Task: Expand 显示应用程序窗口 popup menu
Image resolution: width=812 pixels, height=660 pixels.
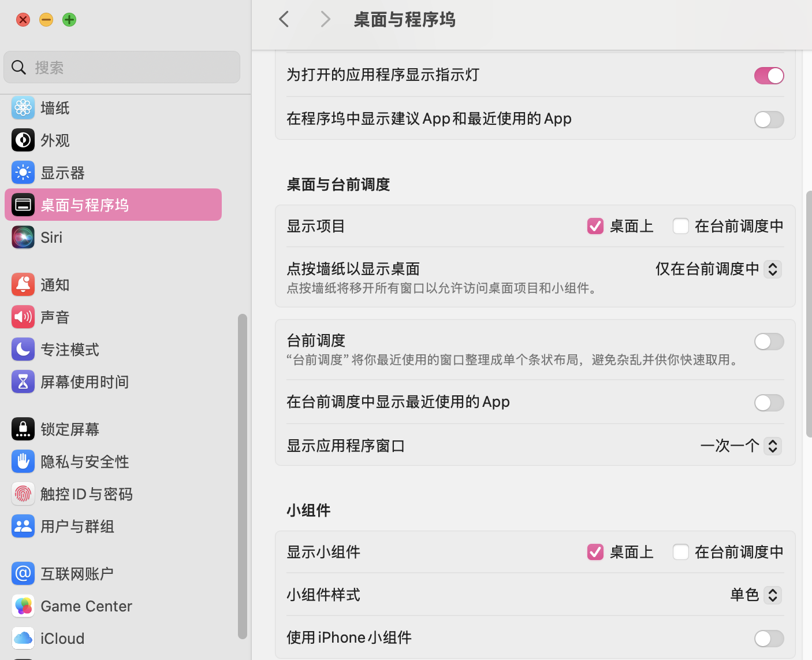Action: coord(772,446)
